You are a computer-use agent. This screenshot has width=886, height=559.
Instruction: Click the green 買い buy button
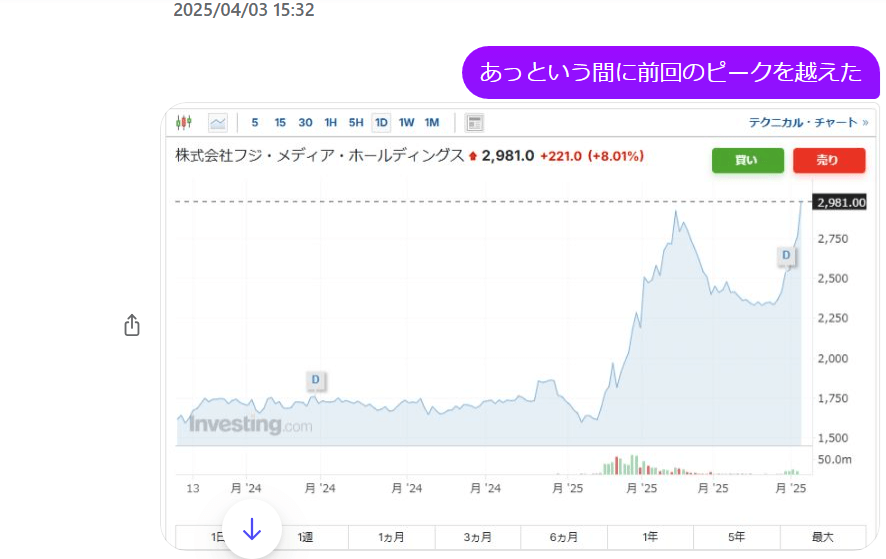tap(746, 160)
